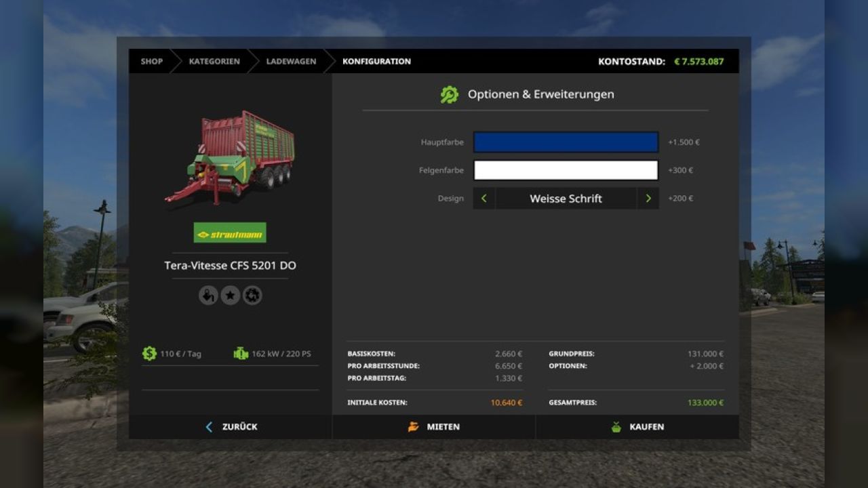
Task: Click the green dollar gear maintenance icon
Action: pyautogui.click(x=149, y=354)
